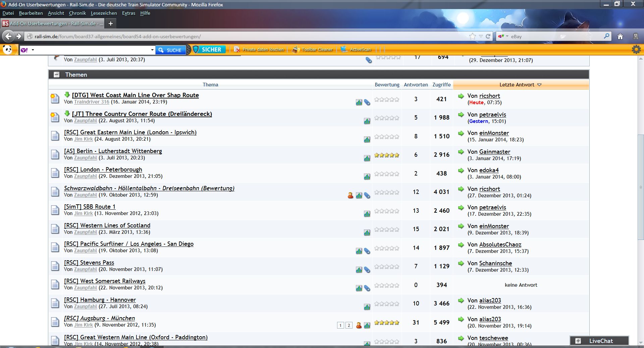644x348 pixels.
Task: Click the ActiveScan toolbar icon
Action: click(x=344, y=50)
